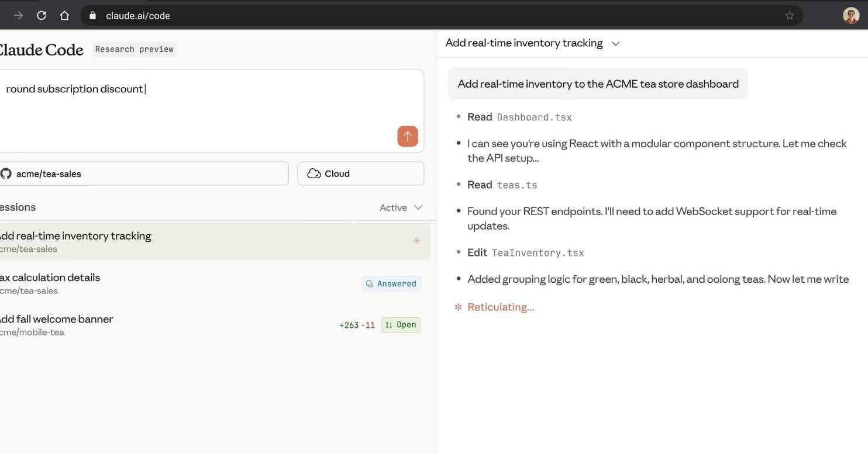Image resolution: width=868 pixels, height=454 pixels.
Task: Click the acme/mobile-tea repository label
Action: [32, 332]
